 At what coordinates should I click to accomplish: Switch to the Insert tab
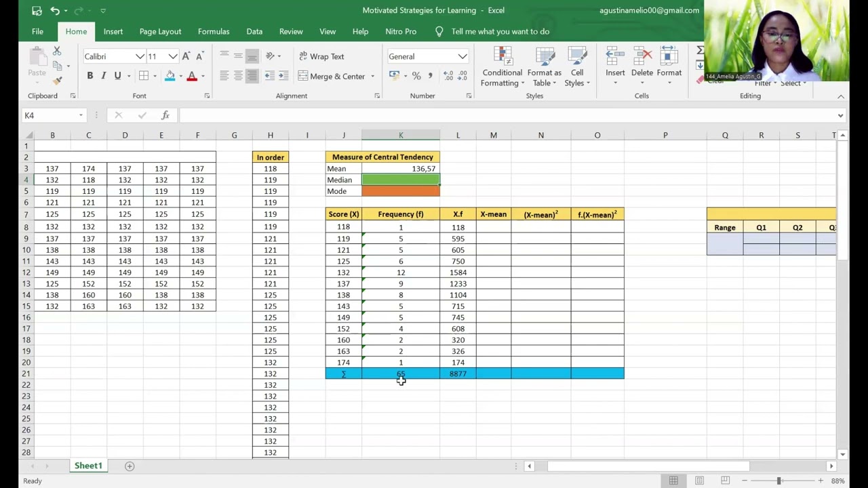pos(113,31)
